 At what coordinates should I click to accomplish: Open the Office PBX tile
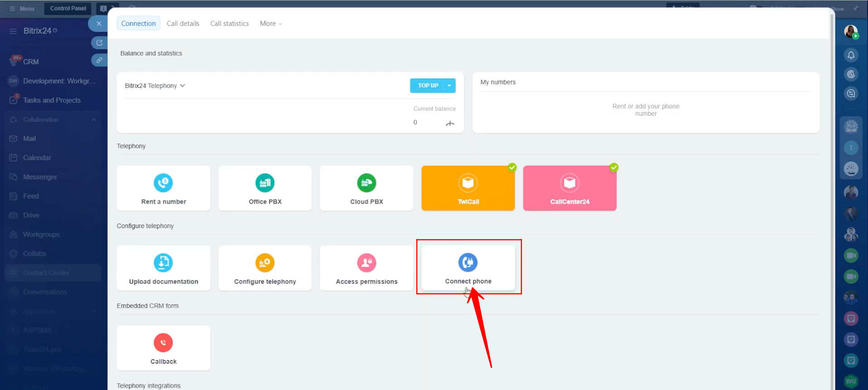tap(265, 188)
